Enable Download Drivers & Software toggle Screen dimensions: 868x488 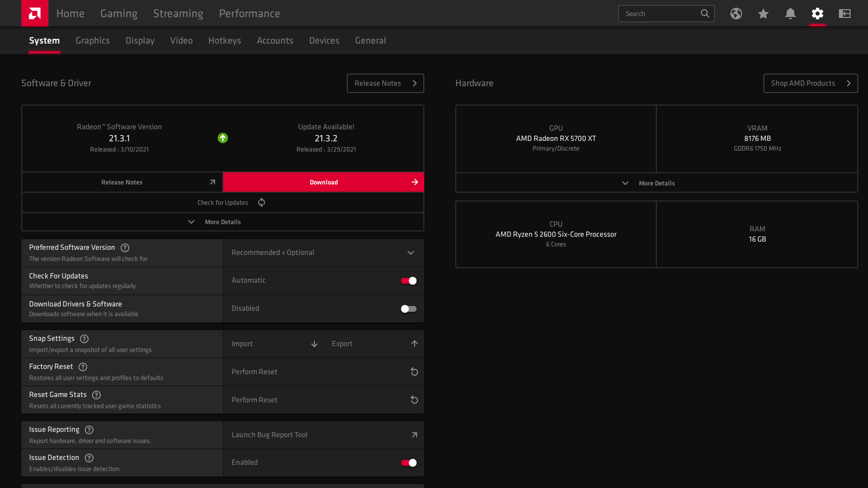coord(408,309)
